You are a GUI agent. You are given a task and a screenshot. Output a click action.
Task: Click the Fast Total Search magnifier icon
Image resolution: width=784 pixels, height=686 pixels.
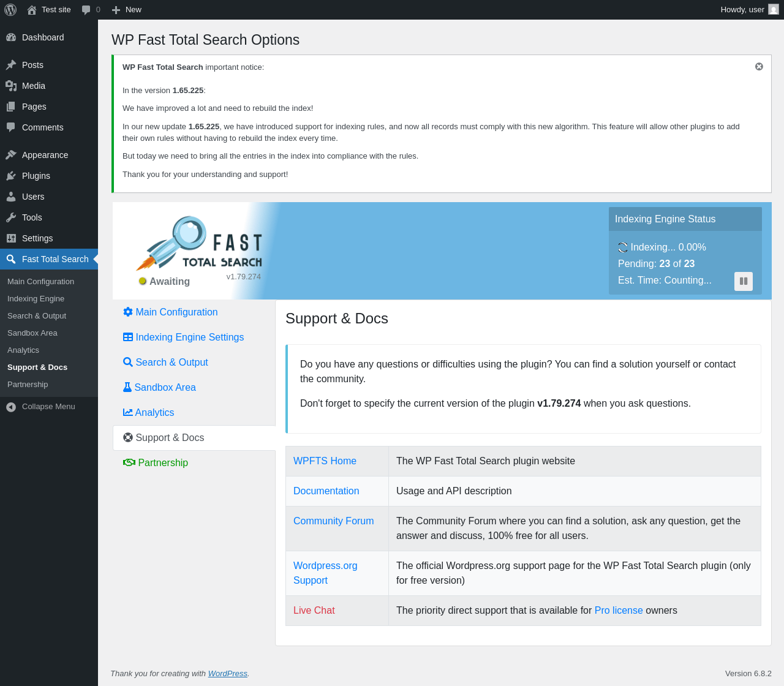point(11,259)
